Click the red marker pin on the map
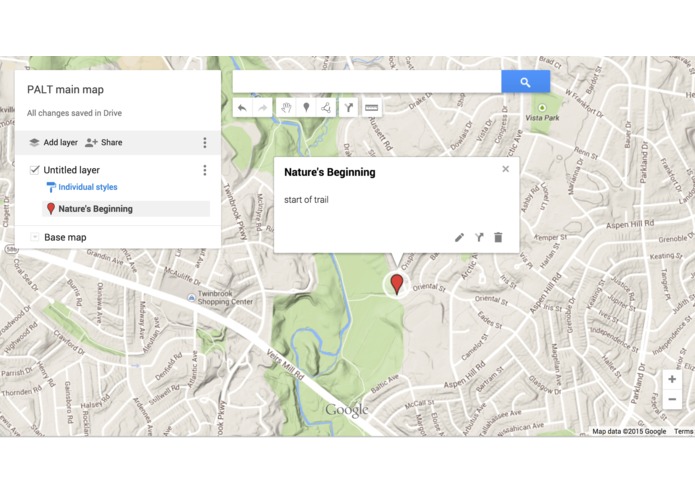 [x=397, y=284]
